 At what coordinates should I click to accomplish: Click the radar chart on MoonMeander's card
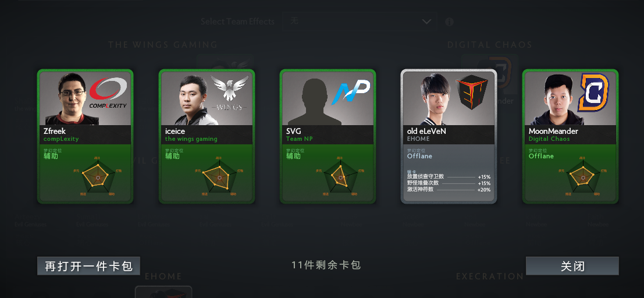tap(582, 177)
